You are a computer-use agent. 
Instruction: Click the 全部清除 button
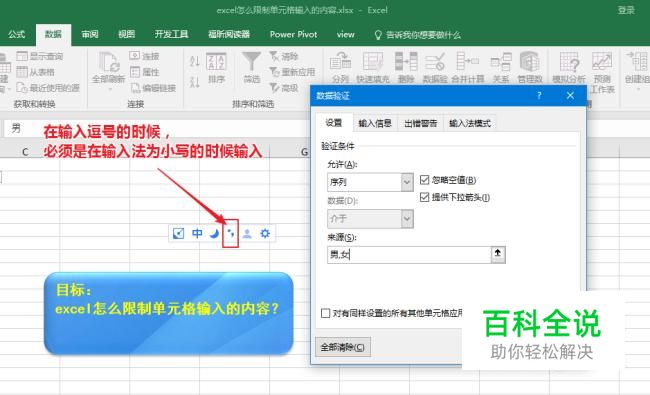343,347
